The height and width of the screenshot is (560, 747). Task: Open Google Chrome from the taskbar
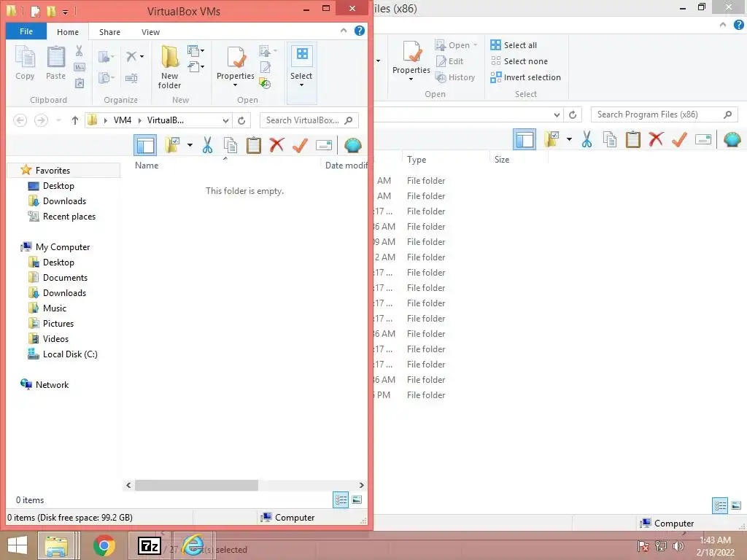point(104,545)
